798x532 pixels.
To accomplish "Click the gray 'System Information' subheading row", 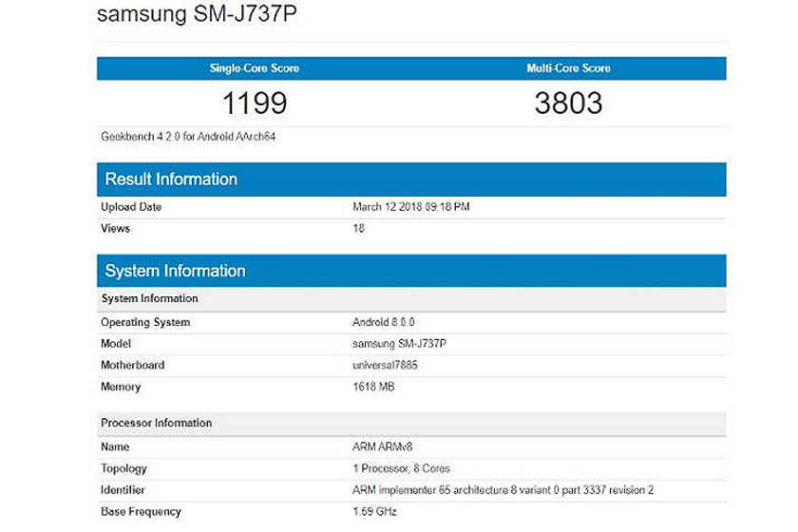I will pos(411,299).
